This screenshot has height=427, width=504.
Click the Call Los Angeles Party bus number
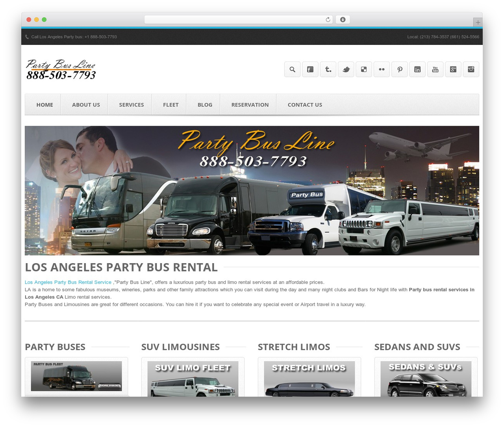point(74,37)
